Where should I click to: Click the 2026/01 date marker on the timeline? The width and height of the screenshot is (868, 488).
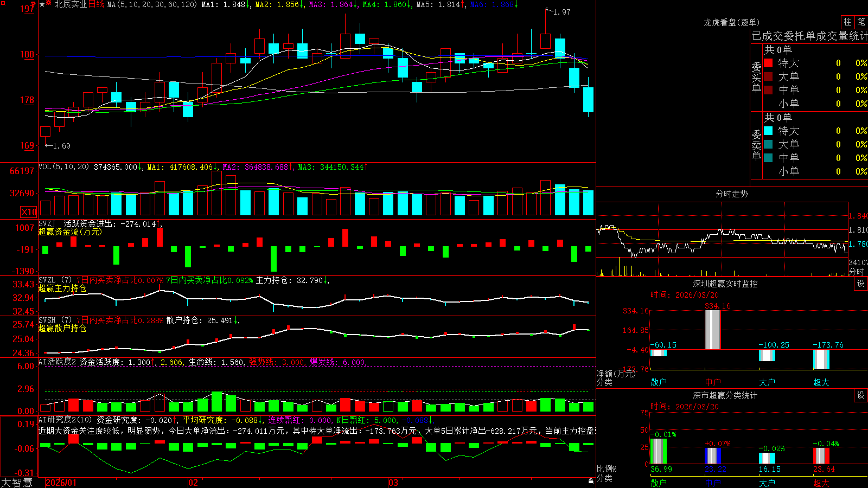[x=61, y=483]
